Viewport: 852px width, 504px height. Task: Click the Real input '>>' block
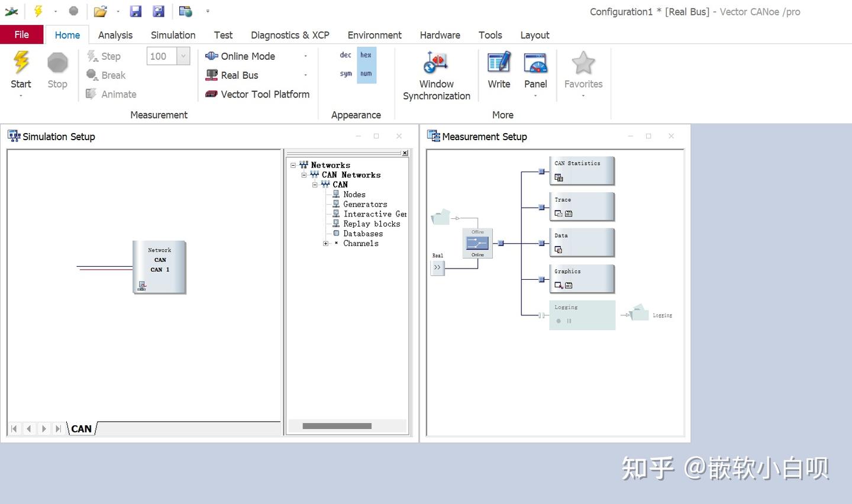437,267
